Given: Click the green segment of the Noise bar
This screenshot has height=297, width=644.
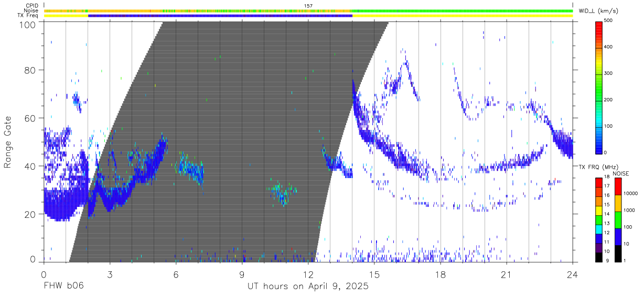Looking at the screenshot, I should pos(461,10).
